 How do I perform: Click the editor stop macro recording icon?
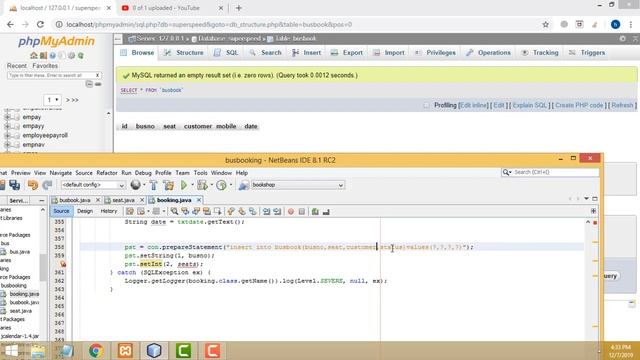tap(302, 211)
